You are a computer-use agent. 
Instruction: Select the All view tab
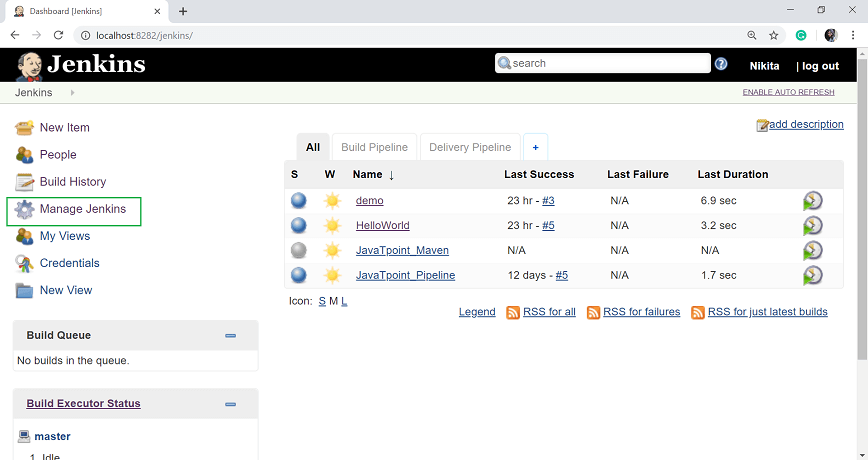pos(313,147)
